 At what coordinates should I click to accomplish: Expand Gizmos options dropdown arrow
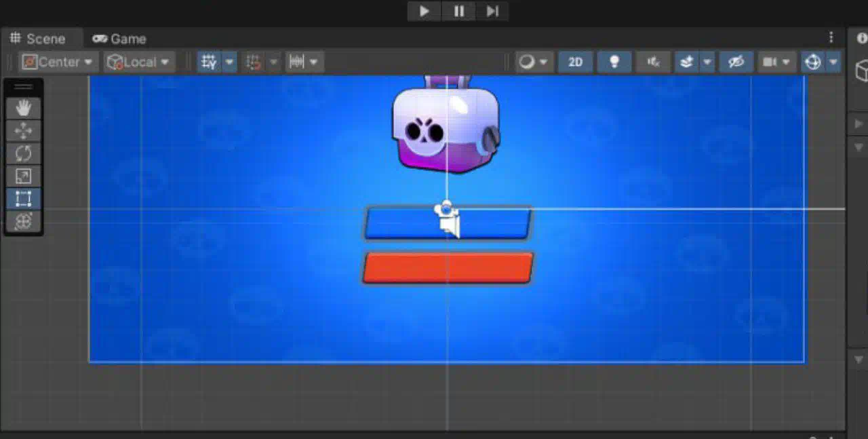833,62
